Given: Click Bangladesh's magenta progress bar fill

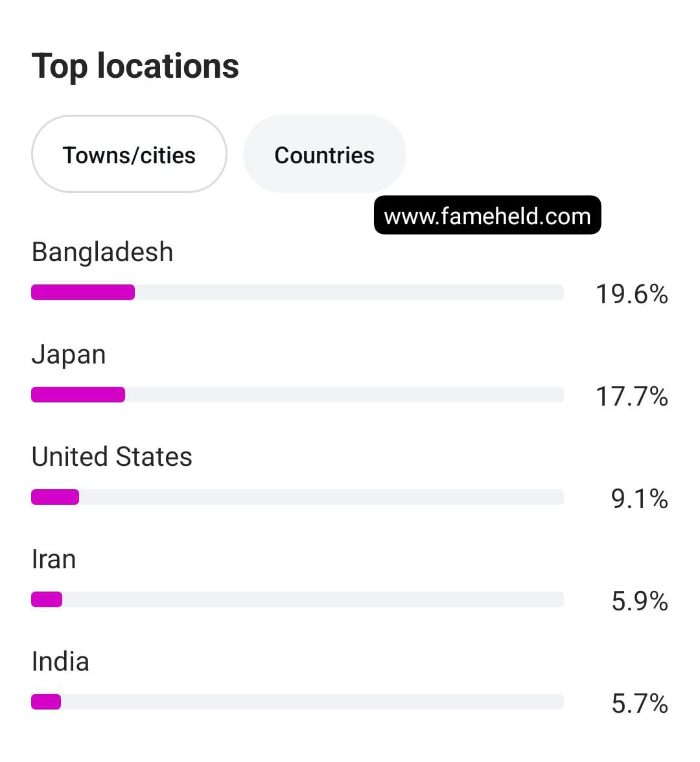Looking at the screenshot, I should (83, 292).
